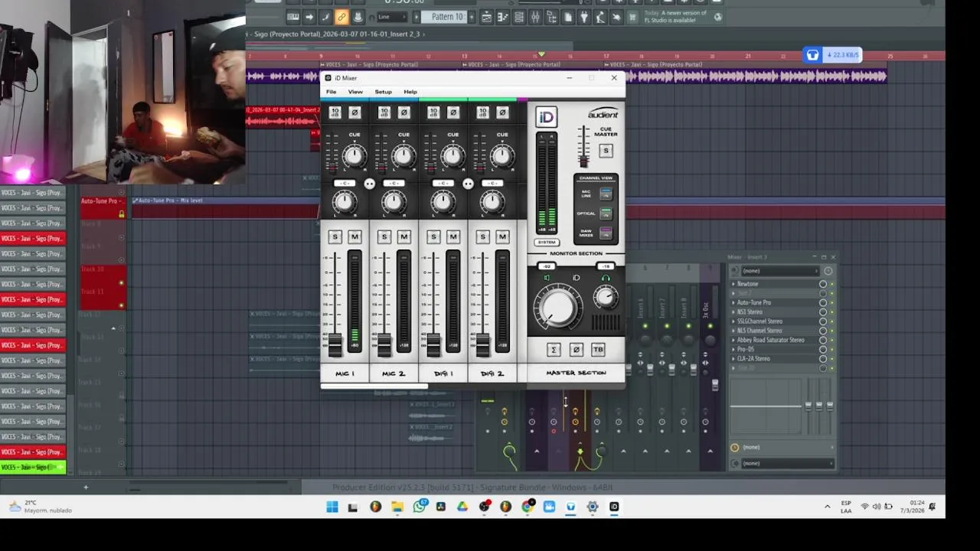Click the MIC 1 cue send knob

point(354,156)
